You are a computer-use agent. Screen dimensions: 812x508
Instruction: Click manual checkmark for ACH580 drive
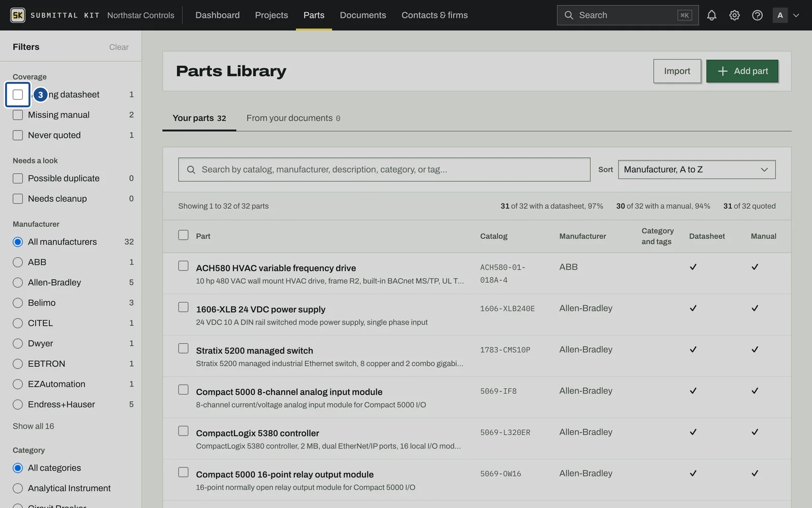[x=755, y=267]
